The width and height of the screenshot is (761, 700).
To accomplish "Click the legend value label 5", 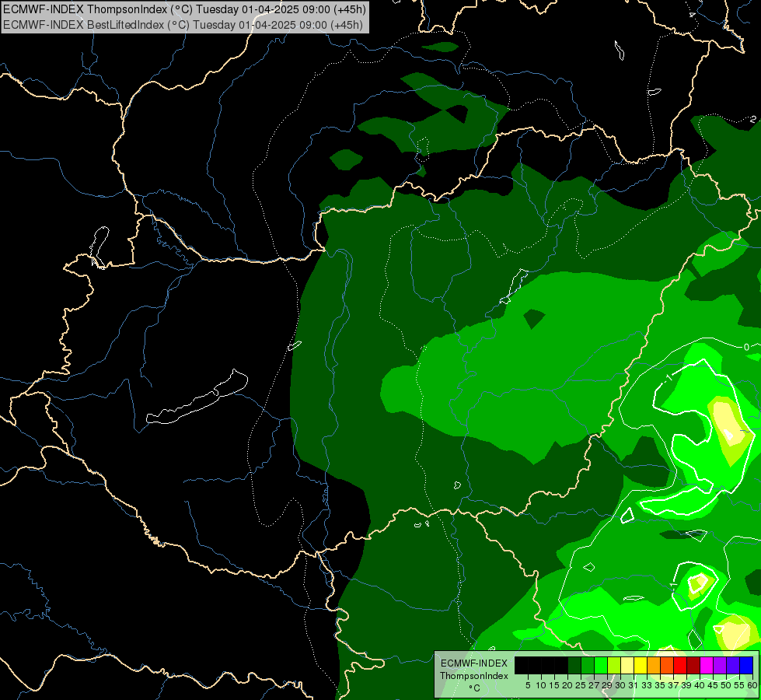I will pyautogui.click(x=528, y=685).
